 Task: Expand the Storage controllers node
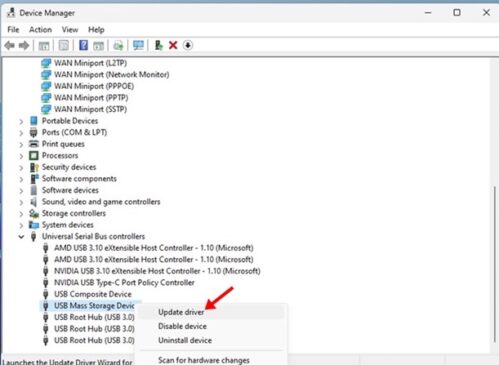point(21,214)
